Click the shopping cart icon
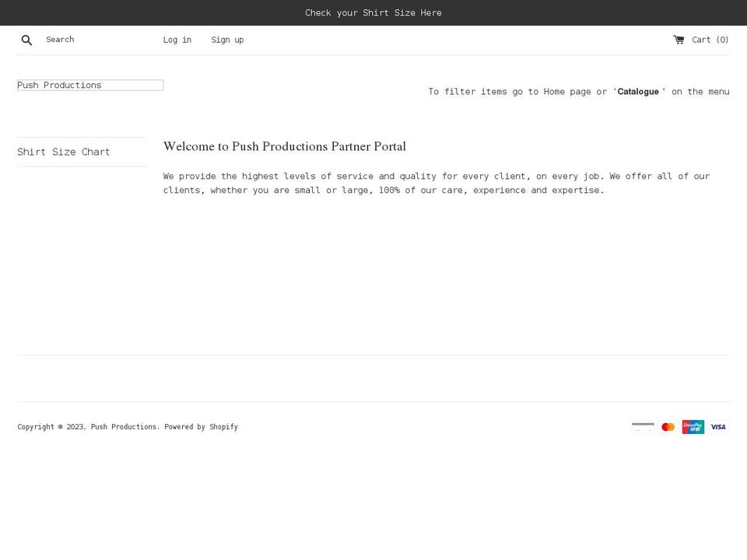This screenshot has height=560, width=747. pyautogui.click(x=679, y=40)
